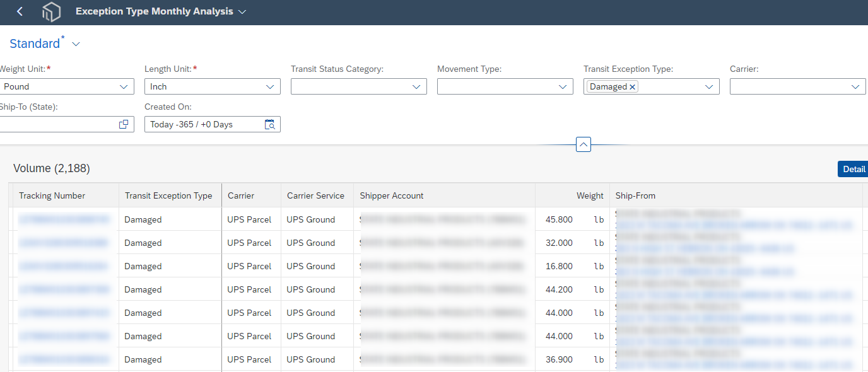The image size is (868, 372).
Task: Open Ship-From address link in 45.800 lb row
Action: (x=734, y=225)
